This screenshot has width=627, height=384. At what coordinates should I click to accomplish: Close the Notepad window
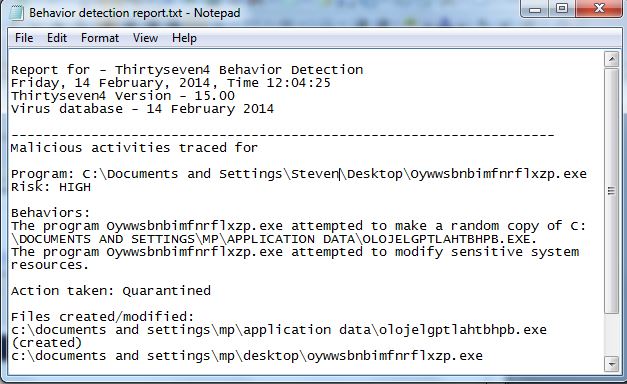pos(599,9)
